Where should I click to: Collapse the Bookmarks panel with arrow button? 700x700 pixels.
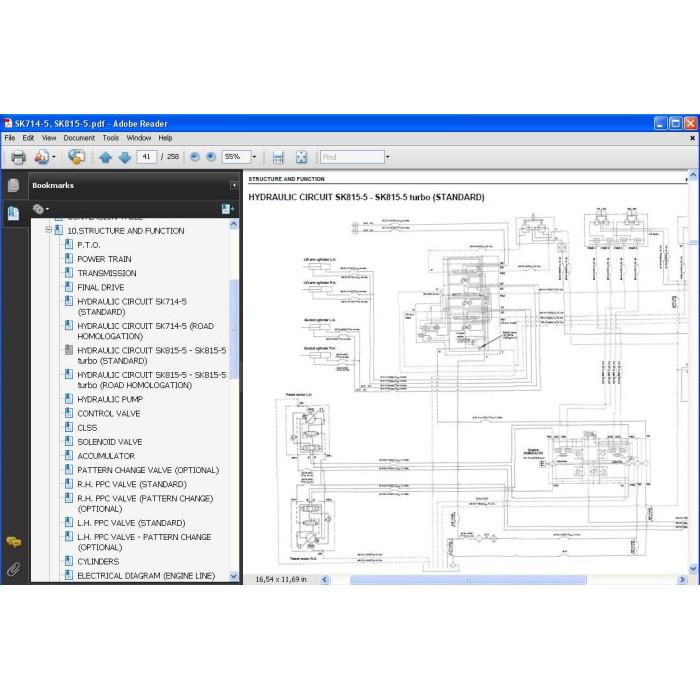click(x=234, y=185)
